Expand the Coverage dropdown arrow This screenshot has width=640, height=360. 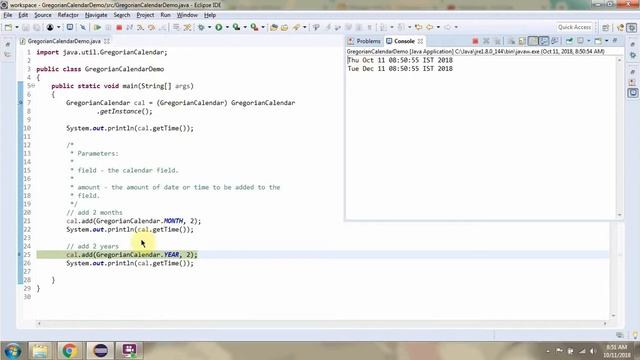click(x=245, y=27)
